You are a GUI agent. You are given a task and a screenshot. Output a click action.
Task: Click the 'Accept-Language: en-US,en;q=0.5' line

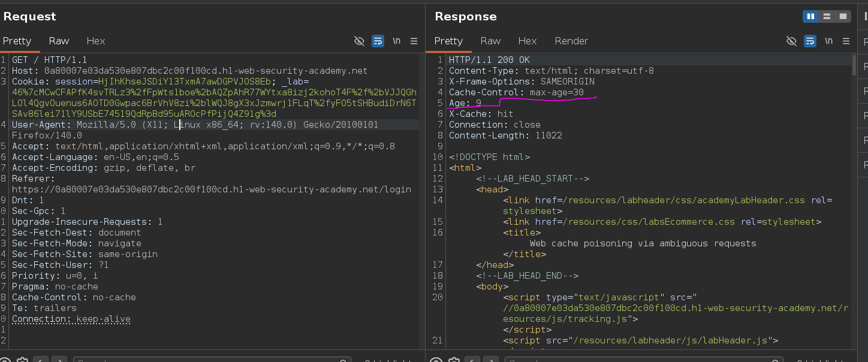(x=95, y=157)
